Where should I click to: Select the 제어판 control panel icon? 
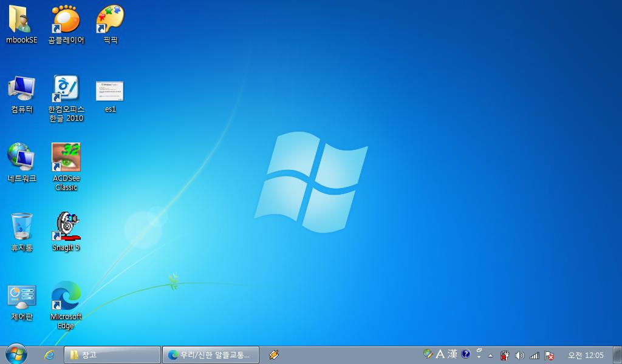21,303
